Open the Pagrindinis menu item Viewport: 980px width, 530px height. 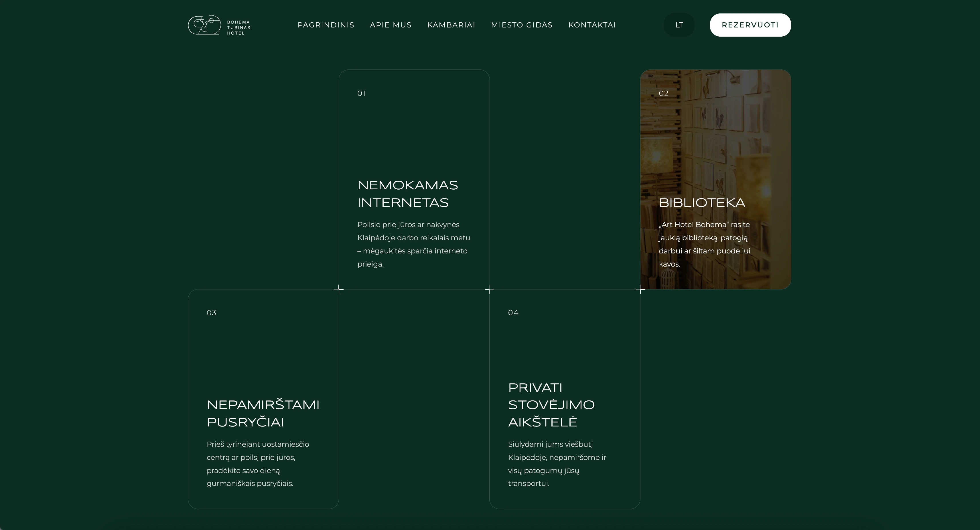click(326, 25)
